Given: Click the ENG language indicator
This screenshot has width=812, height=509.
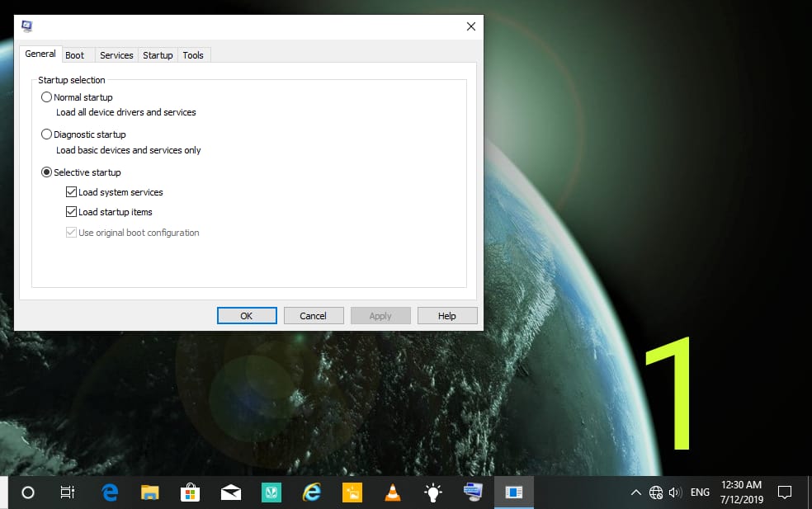Looking at the screenshot, I should point(700,493).
